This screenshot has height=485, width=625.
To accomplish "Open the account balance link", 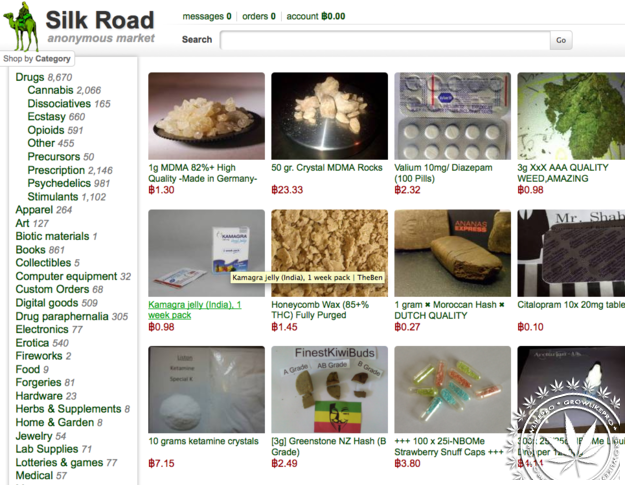I will 316,16.
